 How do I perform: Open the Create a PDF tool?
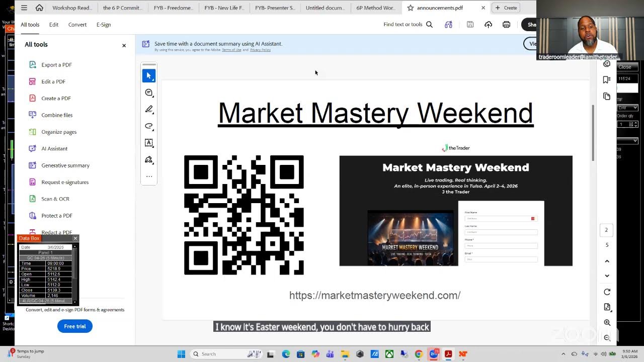(x=56, y=99)
